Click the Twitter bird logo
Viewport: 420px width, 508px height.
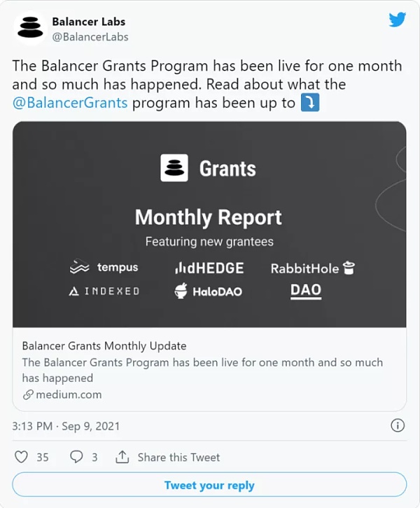pyautogui.click(x=398, y=20)
